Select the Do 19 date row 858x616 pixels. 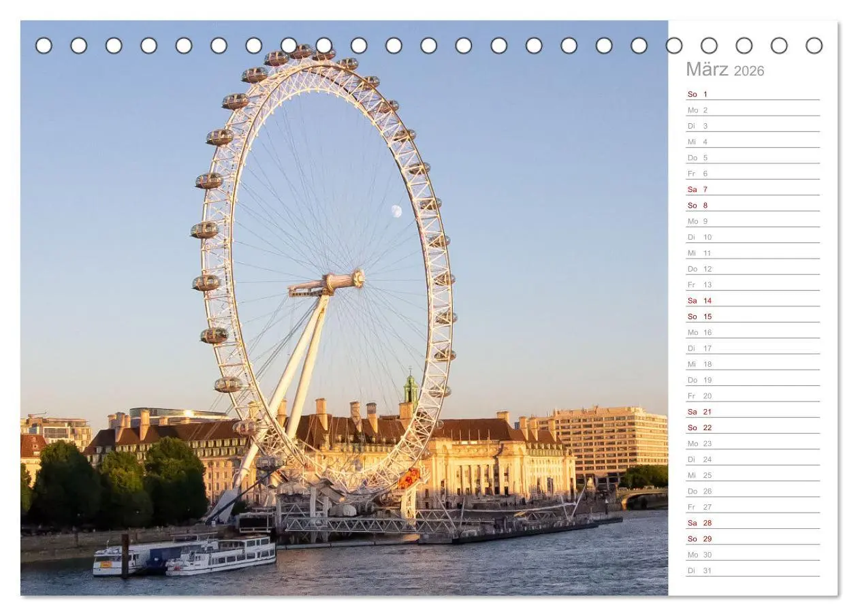(752, 379)
